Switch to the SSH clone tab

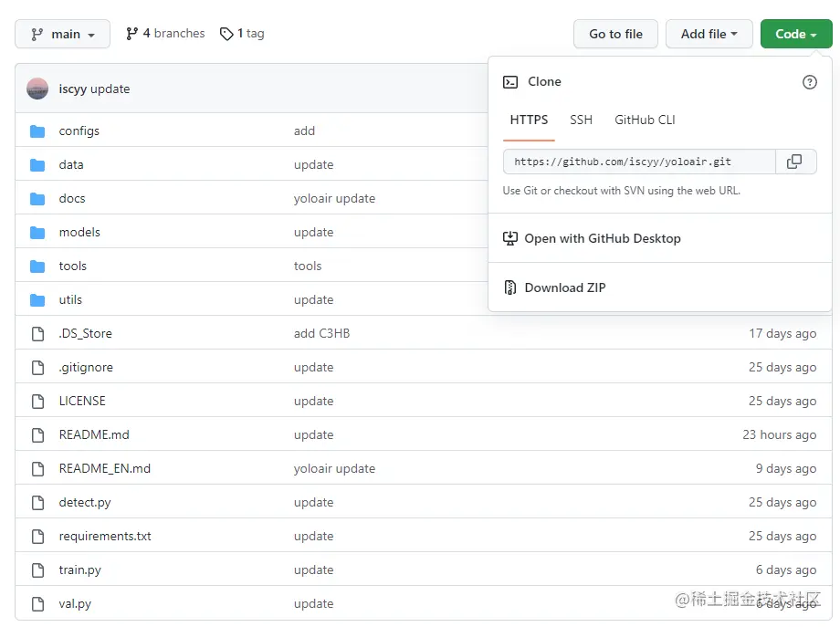(582, 120)
